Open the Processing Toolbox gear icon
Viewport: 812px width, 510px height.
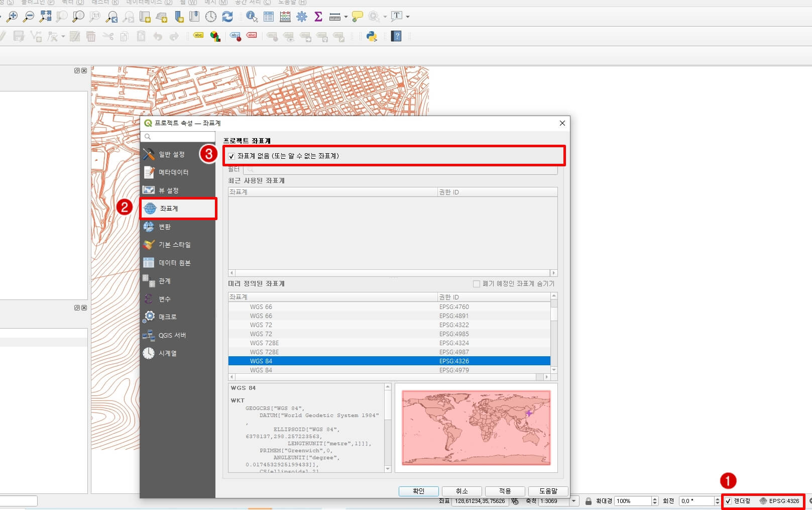coord(302,17)
